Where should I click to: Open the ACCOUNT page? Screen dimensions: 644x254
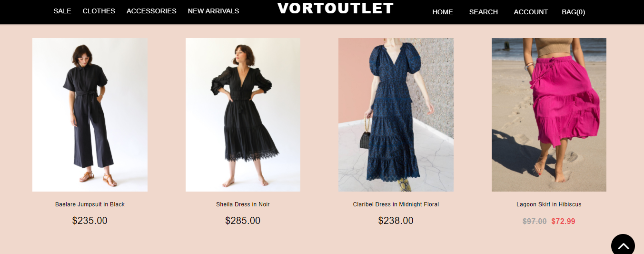coord(531,12)
